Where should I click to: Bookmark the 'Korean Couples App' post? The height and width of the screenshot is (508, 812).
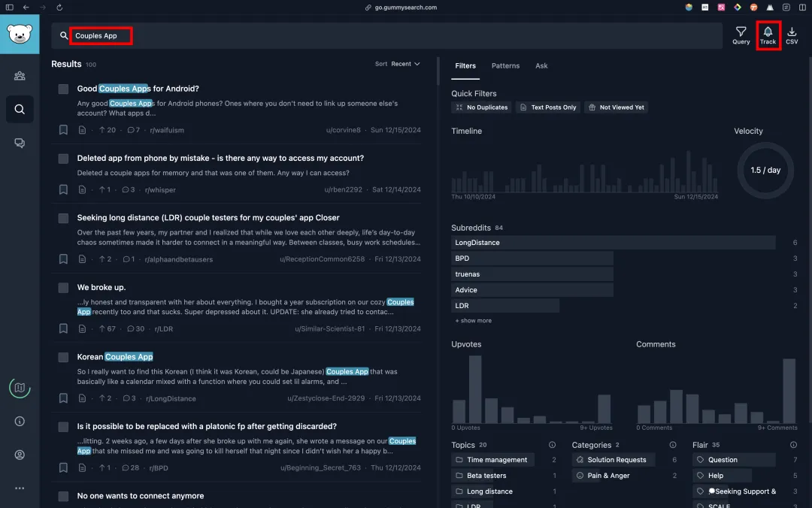pyautogui.click(x=63, y=398)
